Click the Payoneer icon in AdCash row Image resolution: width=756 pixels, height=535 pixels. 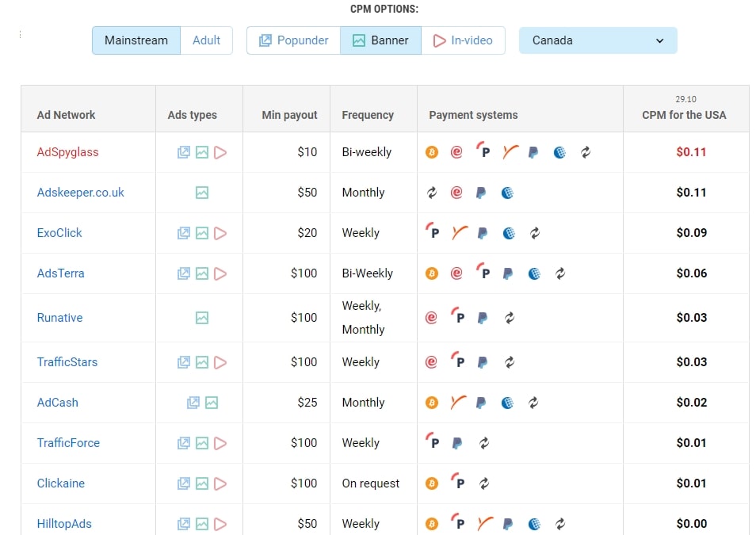458,403
